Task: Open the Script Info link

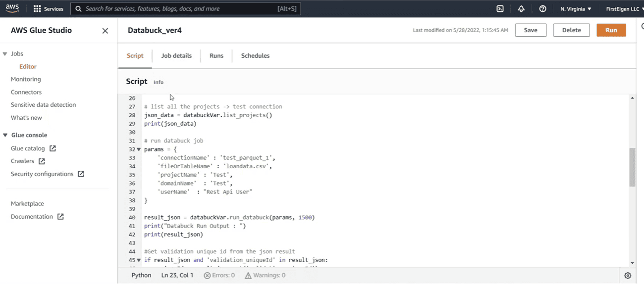Action: point(159,82)
